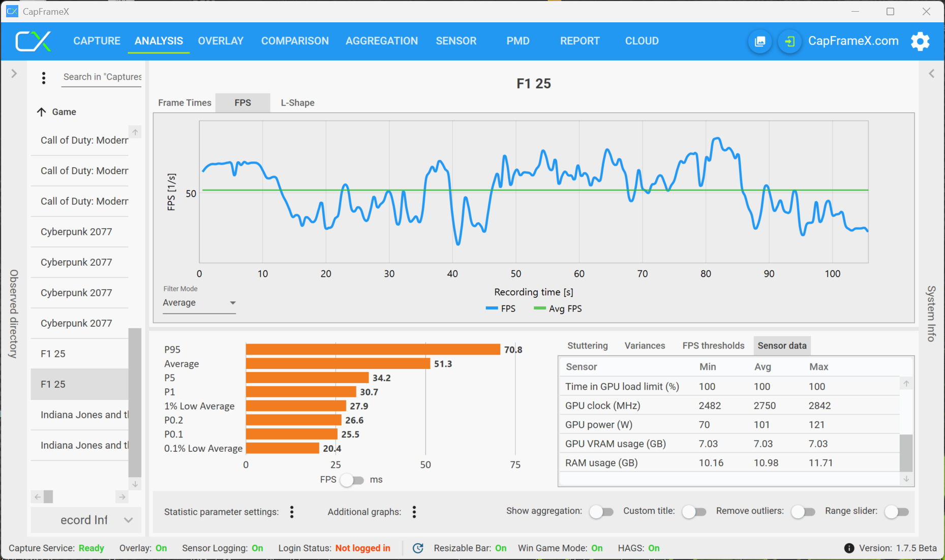Screen dimensions: 945x560
Task: Click the refresh icon in status bar
Action: pos(418,548)
